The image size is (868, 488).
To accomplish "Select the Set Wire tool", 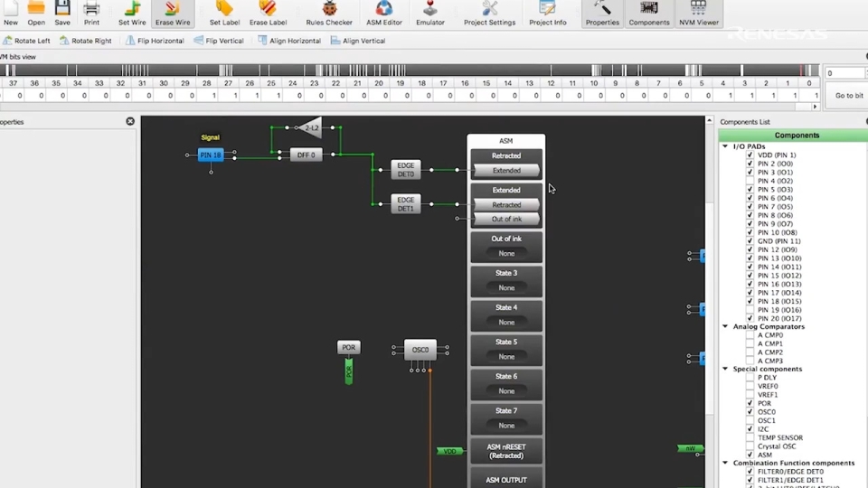I will 132,14.
